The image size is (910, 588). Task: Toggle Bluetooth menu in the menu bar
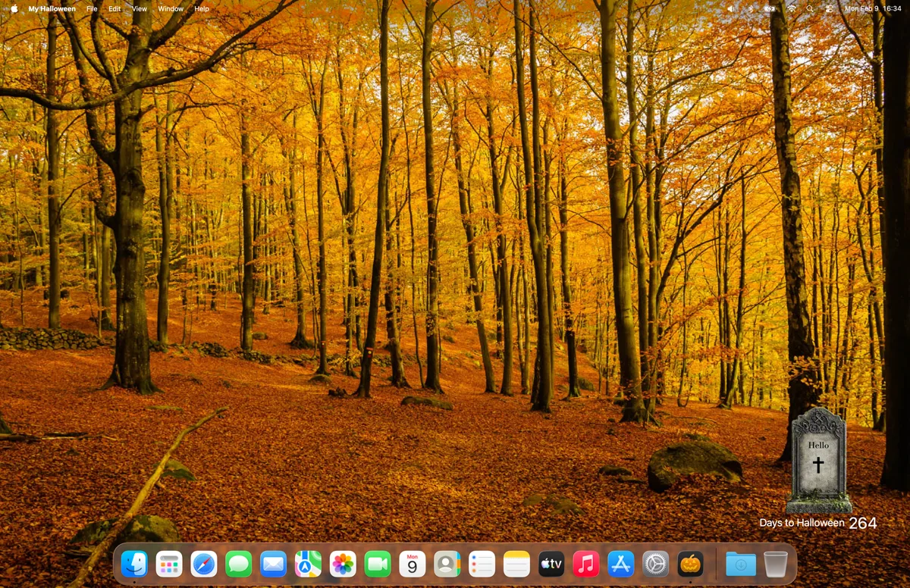[752, 8]
